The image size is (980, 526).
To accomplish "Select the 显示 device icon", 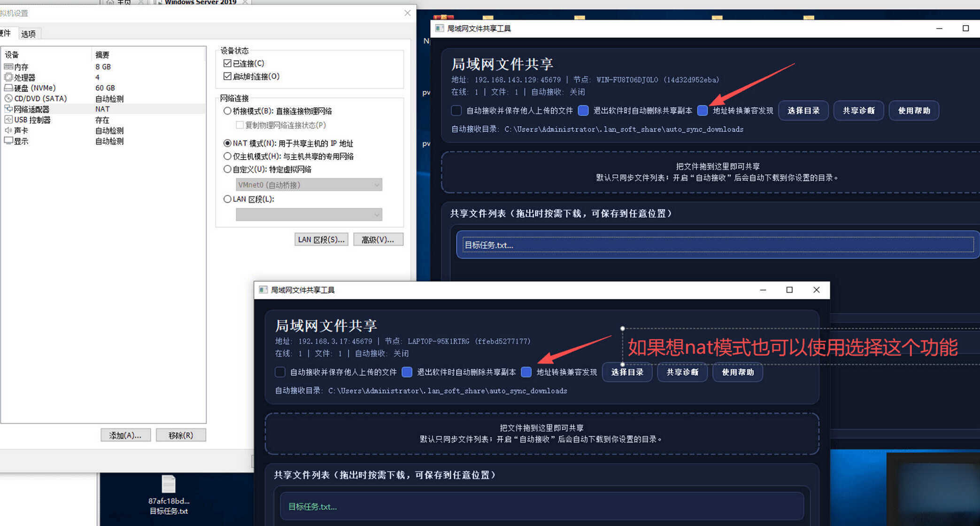I will click(x=9, y=141).
